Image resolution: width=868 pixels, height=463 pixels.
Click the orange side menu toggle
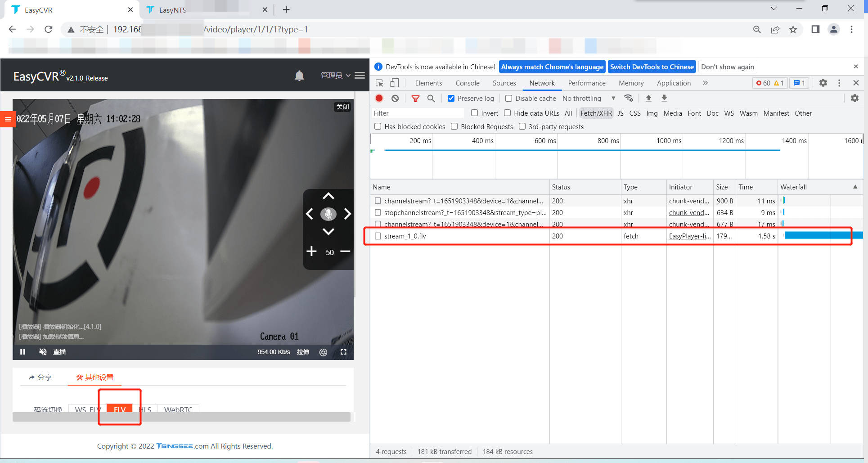click(8, 119)
